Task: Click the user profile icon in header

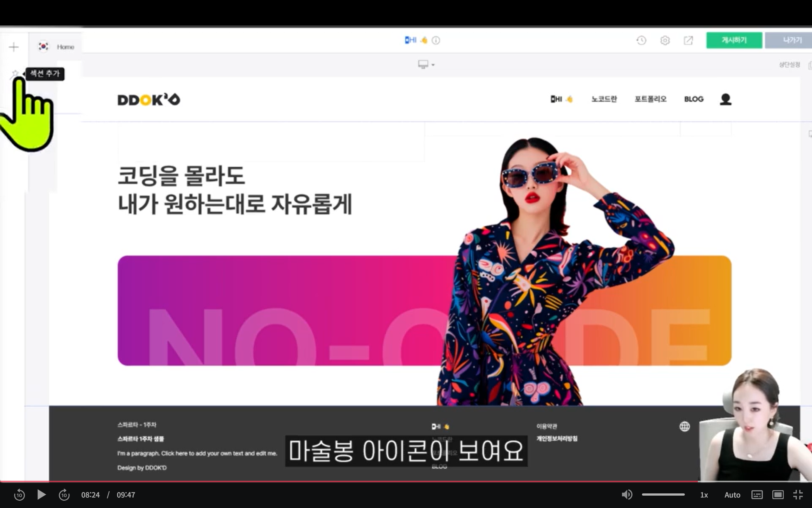Action: coord(725,99)
